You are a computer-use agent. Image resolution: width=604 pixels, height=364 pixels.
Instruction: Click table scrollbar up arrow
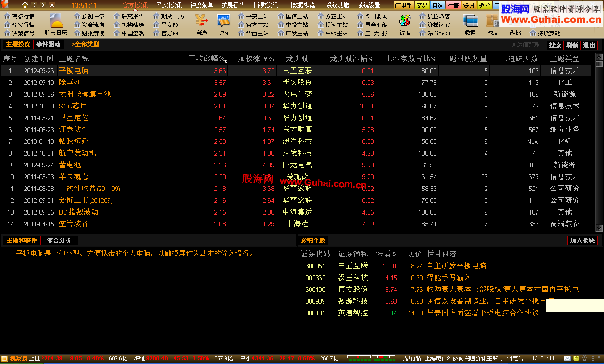pyautogui.click(x=599, y=57)
